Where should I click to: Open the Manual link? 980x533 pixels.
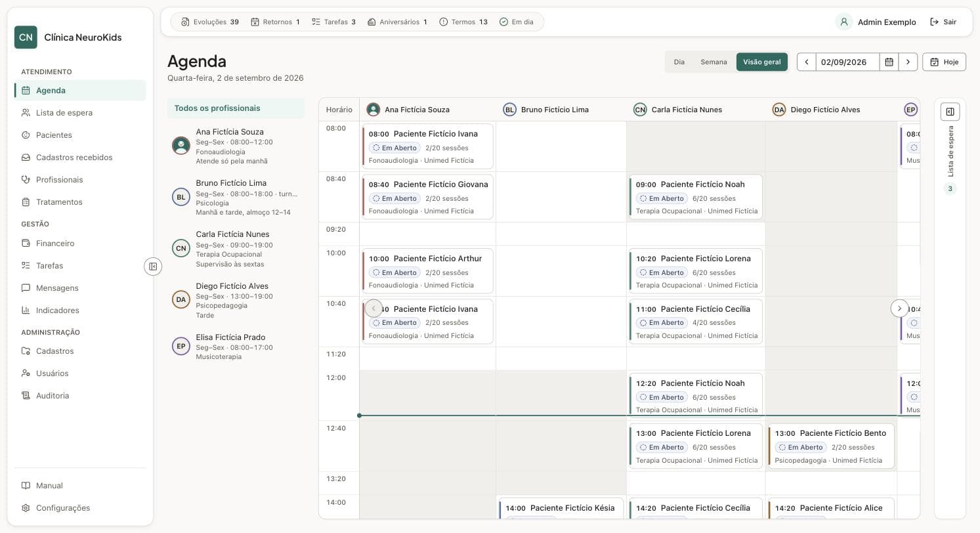coord(80,486)
